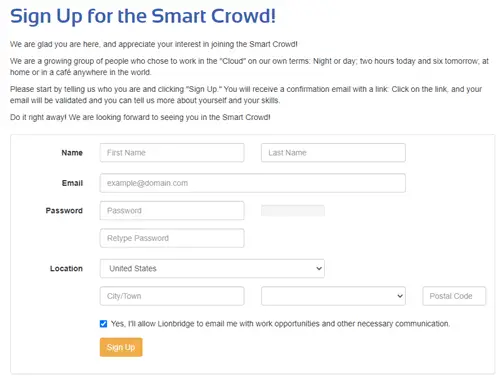Select the Postal Code field

(x=454, y=296)
